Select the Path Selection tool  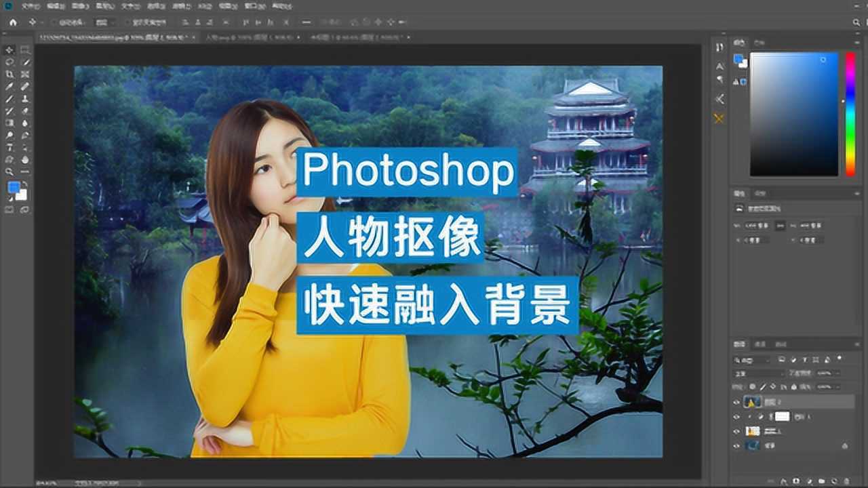25,147
